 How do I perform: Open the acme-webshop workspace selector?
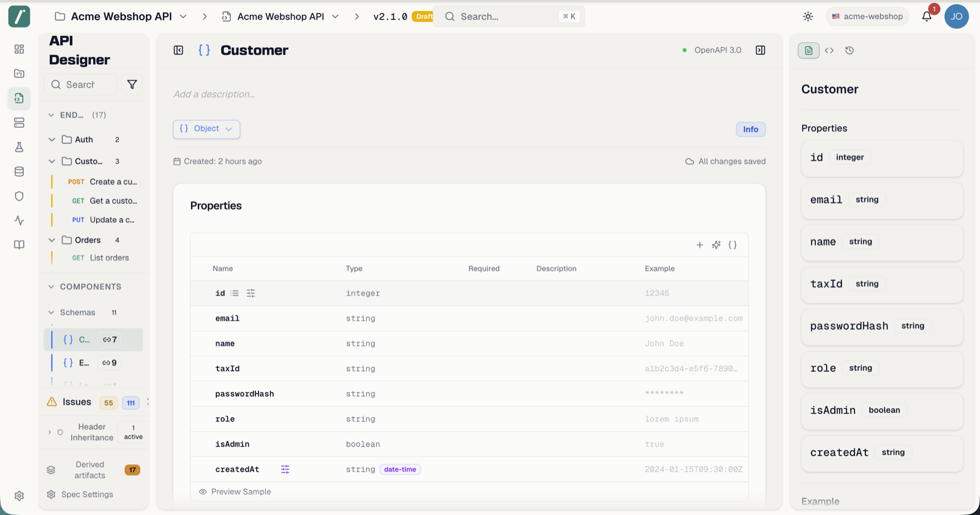click(x=867, y=17)
